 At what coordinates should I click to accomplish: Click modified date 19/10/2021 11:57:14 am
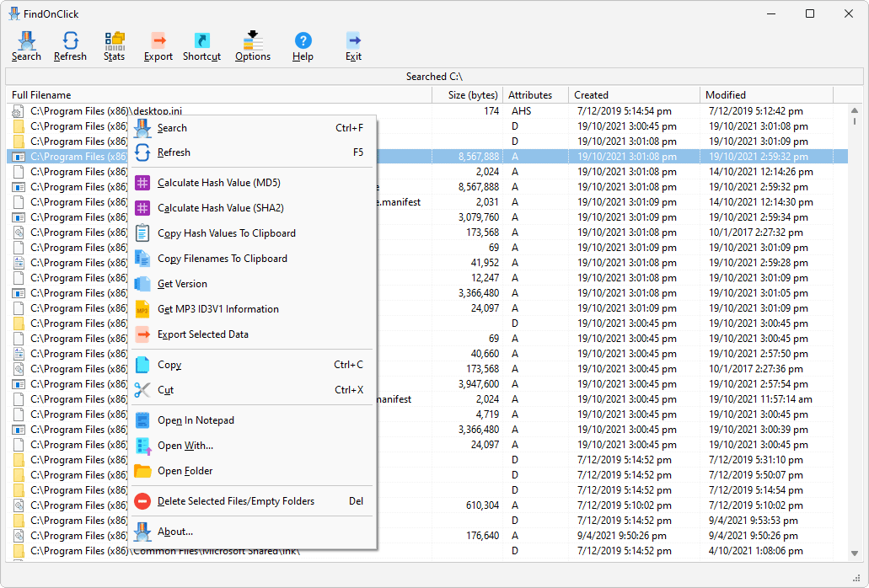tap(760, 399)
